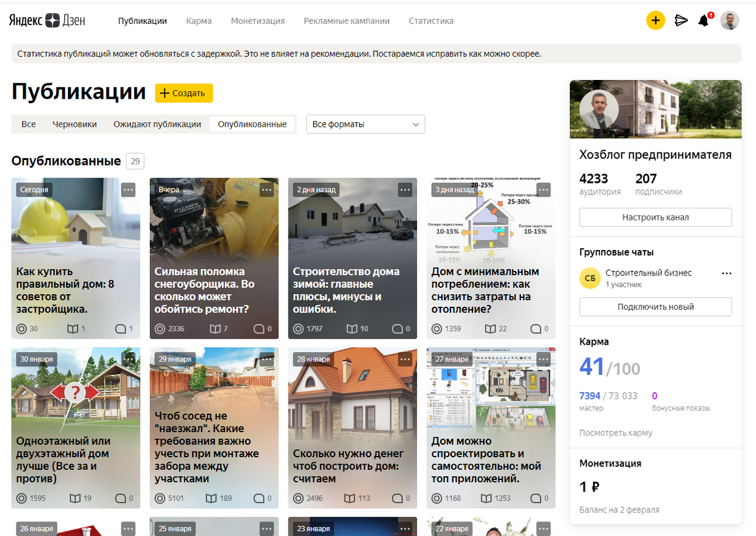Viewport: 756px width, 536px height.
Task: Open the Монетизация nav item
Action: [x=258, y=21]
